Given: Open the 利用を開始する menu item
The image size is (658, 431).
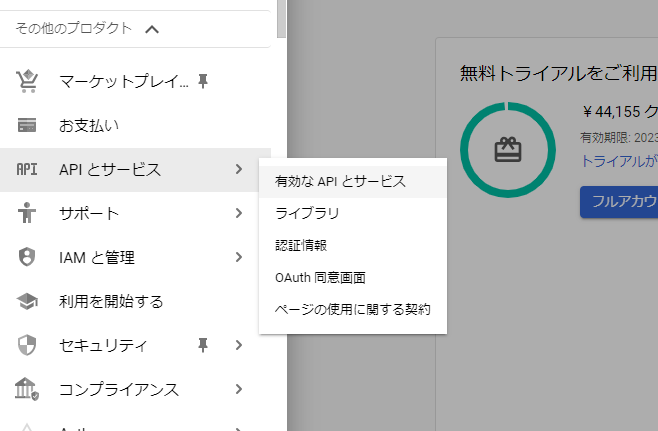Looking at the screenshot, I should point(136,301).
